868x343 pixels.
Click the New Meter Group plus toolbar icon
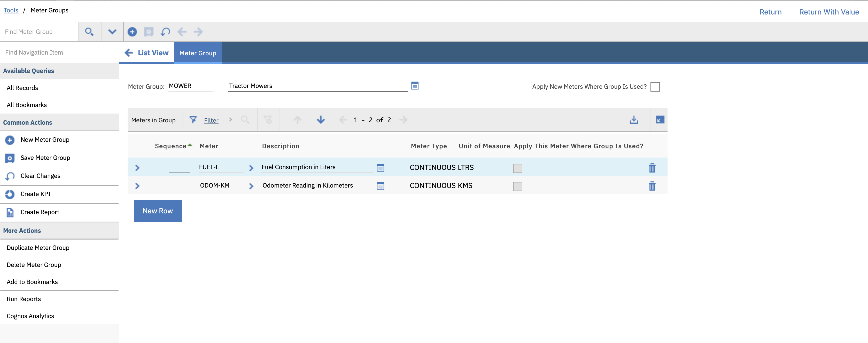[132, 32]
